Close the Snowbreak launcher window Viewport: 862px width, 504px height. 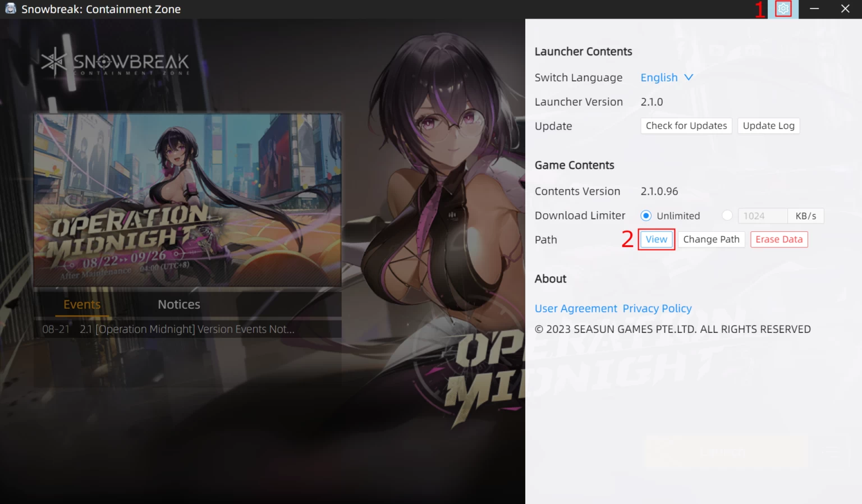845,9
